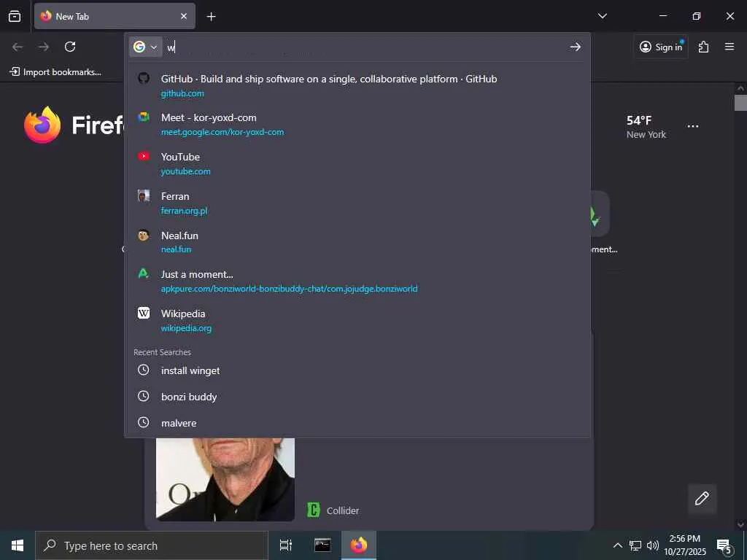Choose recent search install winget

click(357, 370)
